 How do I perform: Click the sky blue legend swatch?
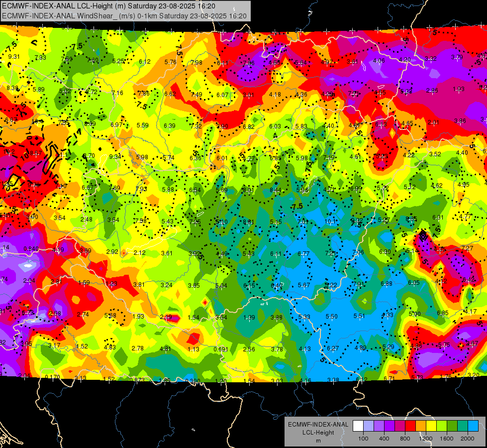tap(474, 426)
